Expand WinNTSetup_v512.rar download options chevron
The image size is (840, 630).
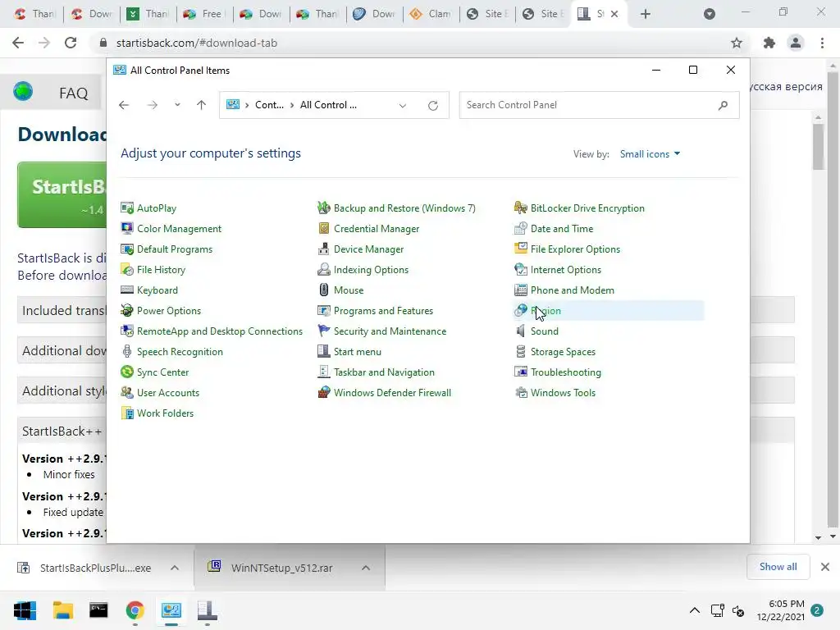coord(366,568)
